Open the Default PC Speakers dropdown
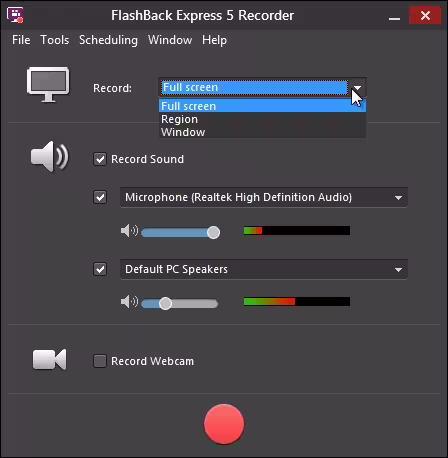 (x=264, y=269)
